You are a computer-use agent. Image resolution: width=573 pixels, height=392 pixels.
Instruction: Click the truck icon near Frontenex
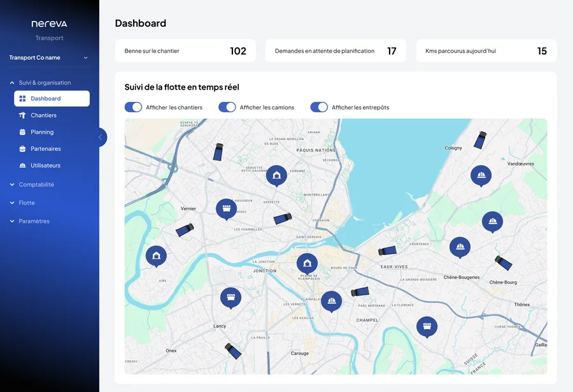click(387, 251)
